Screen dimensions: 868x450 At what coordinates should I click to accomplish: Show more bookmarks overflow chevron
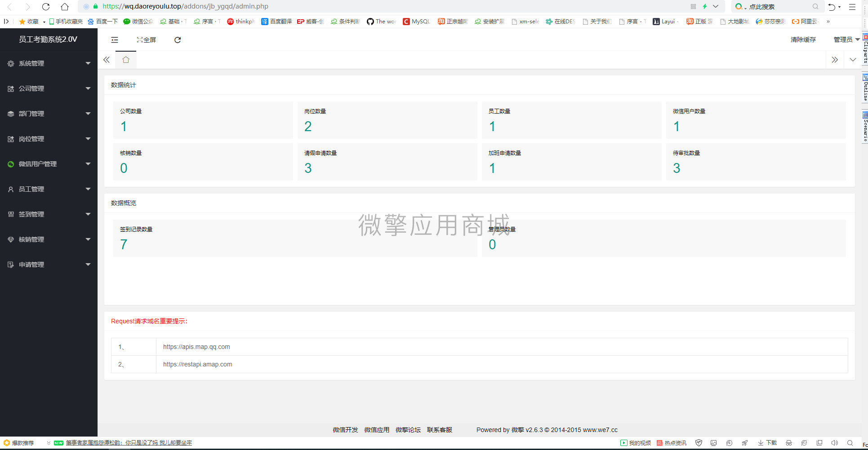828,22
